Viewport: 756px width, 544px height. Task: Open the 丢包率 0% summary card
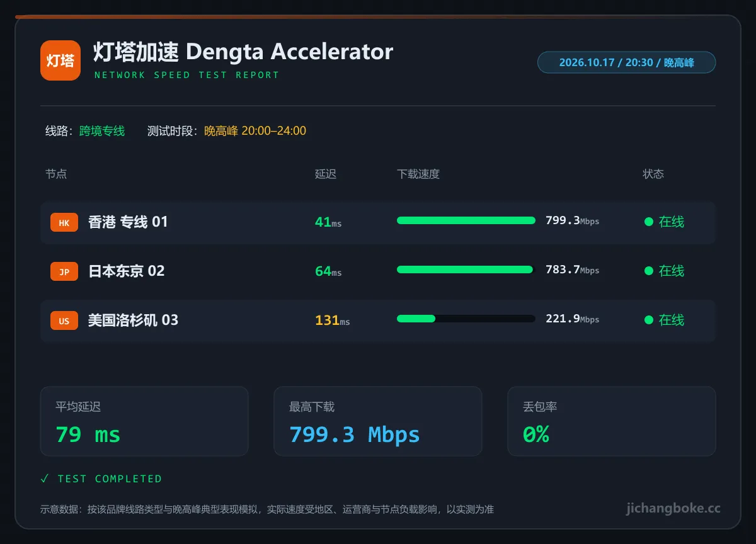point(612,421)
